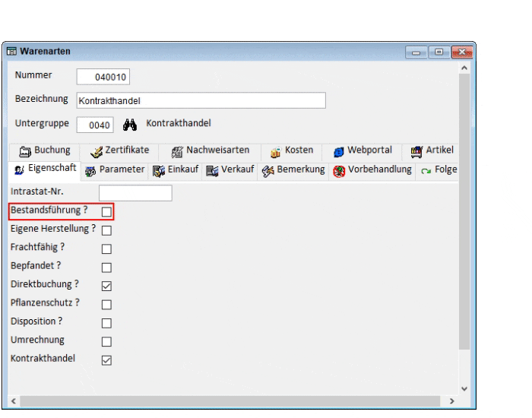Click the Eigenschaft tab icon

click(x=19, y=170)
